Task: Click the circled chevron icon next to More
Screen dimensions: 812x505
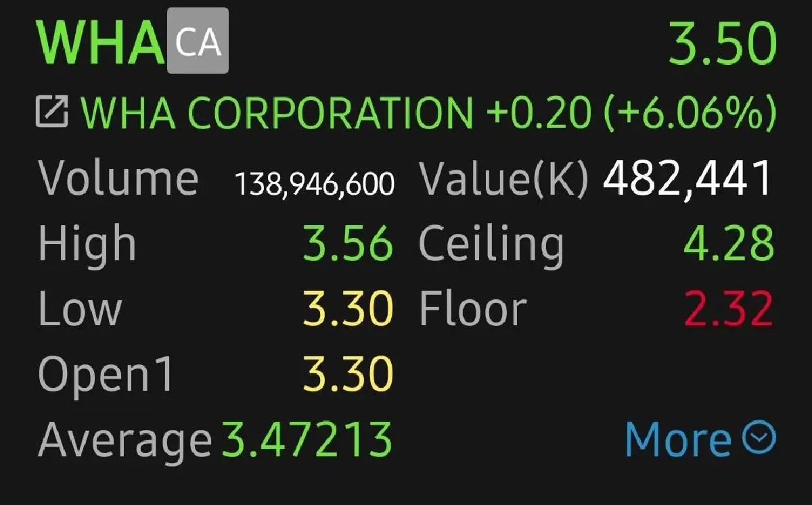Action: coord(759,438)
